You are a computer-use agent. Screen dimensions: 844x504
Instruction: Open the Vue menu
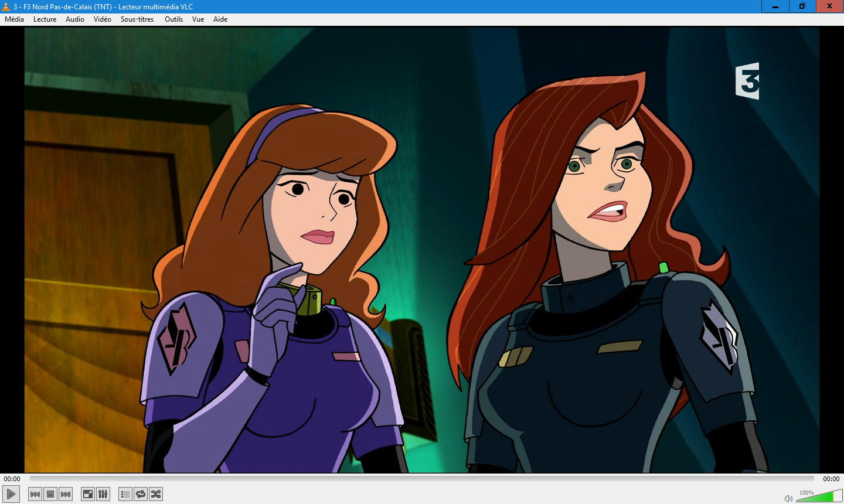[x=198, y=19]
